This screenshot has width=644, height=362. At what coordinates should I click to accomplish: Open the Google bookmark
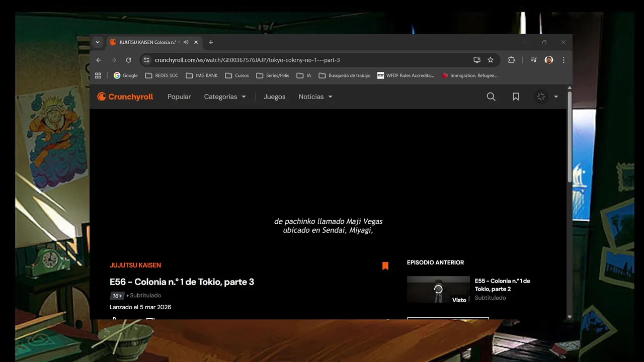(125, 75)
